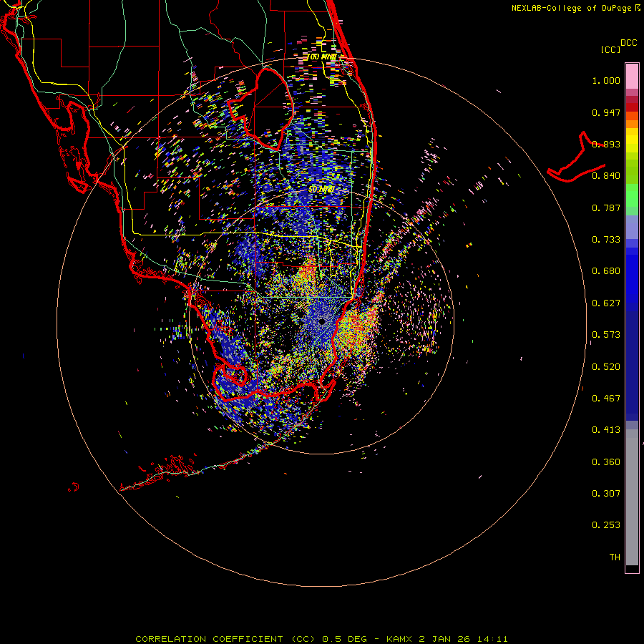Click the 0.360 value on the color scale

(x=606, y=462)
